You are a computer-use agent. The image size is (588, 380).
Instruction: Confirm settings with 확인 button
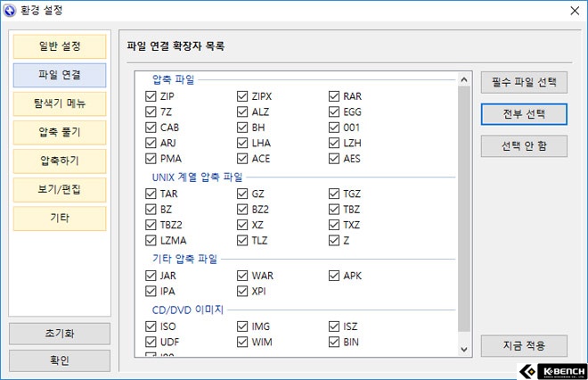tap(60, 360)
